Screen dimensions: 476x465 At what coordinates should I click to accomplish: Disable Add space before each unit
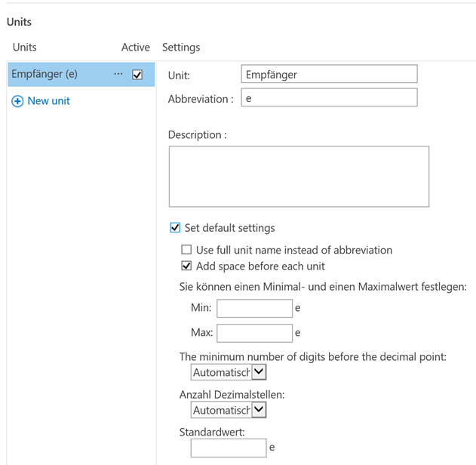[186, 266]
